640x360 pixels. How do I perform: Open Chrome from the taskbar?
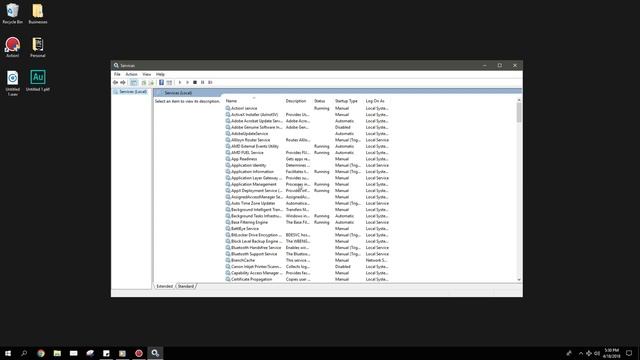point(41,353)
